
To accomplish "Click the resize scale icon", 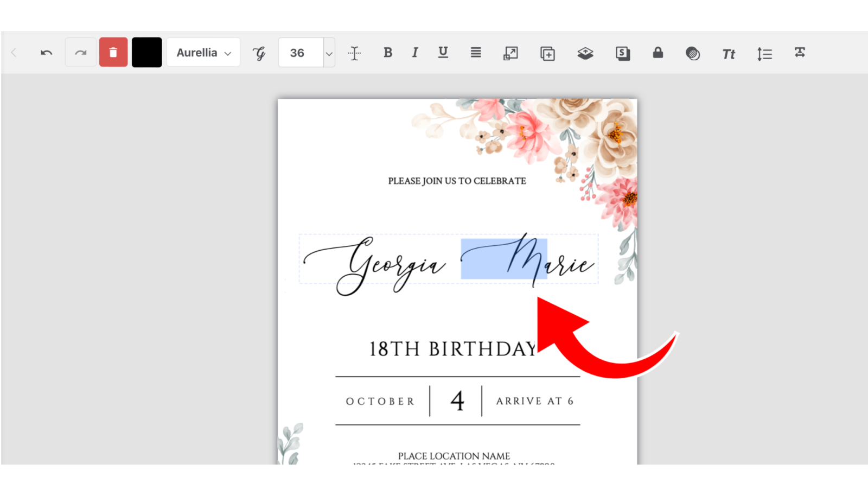I will 510,53.
